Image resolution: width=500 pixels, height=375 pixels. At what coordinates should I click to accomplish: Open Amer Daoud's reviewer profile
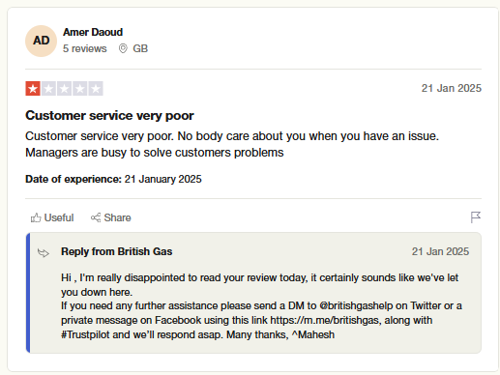[x=93, y=32]
